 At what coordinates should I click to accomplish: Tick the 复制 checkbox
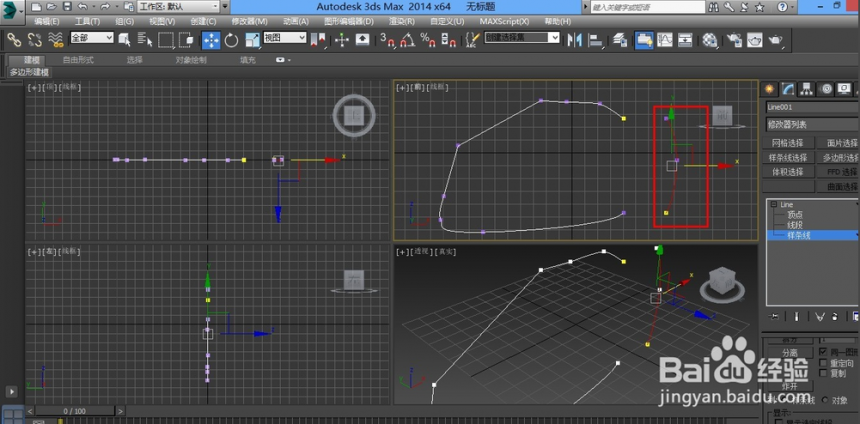click(823, 373)
